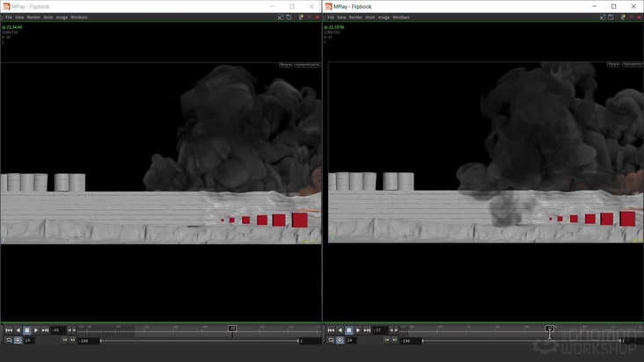Open Image menu in right MPlay window
This screenshot has width=644, height=362.
click(x=384, y=18)
